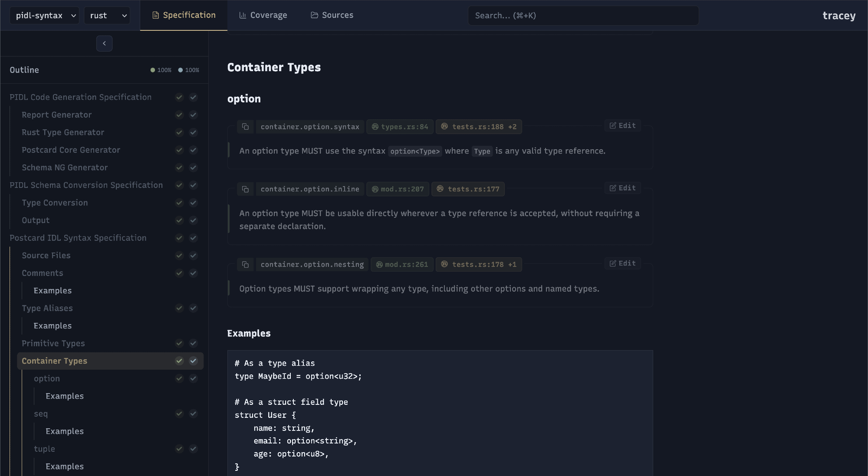The height and width of the screenshot is (476, 868).
Task: Select the seq outline item
Action: point(41,414)
